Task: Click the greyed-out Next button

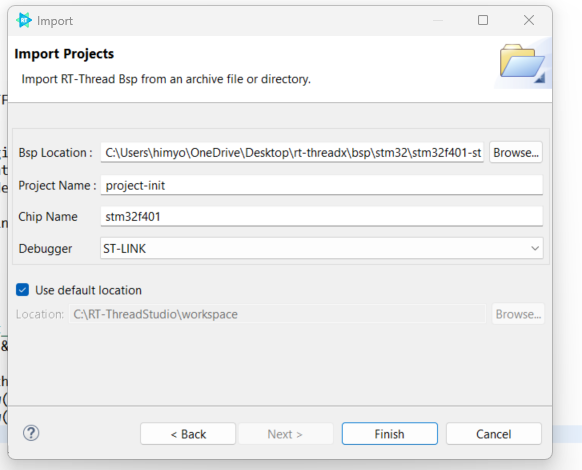Action: [285, 434]
